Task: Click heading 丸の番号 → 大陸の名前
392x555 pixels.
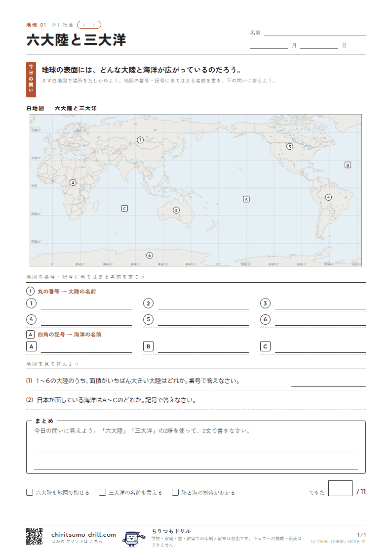Action: click(x=67, y=292)
